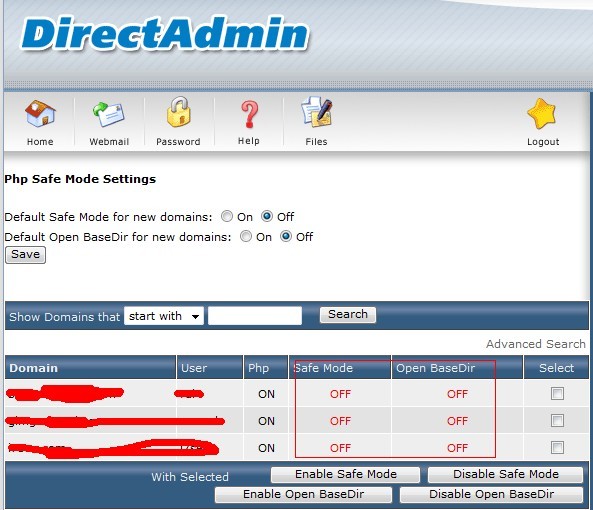Set Default Open BaseDir to Off
The width and height of the screenshot is (593, 510).
[x=286, y=236]
